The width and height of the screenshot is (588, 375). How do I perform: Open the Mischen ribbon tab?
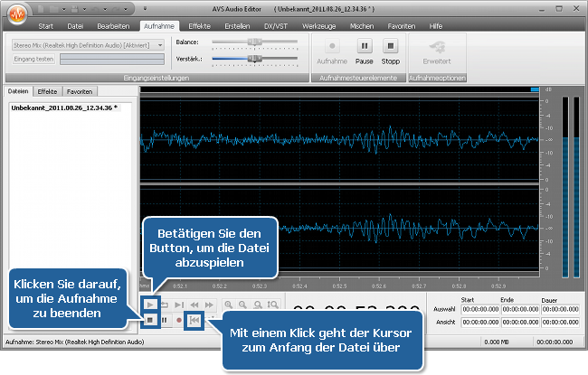tap(362, 26)
